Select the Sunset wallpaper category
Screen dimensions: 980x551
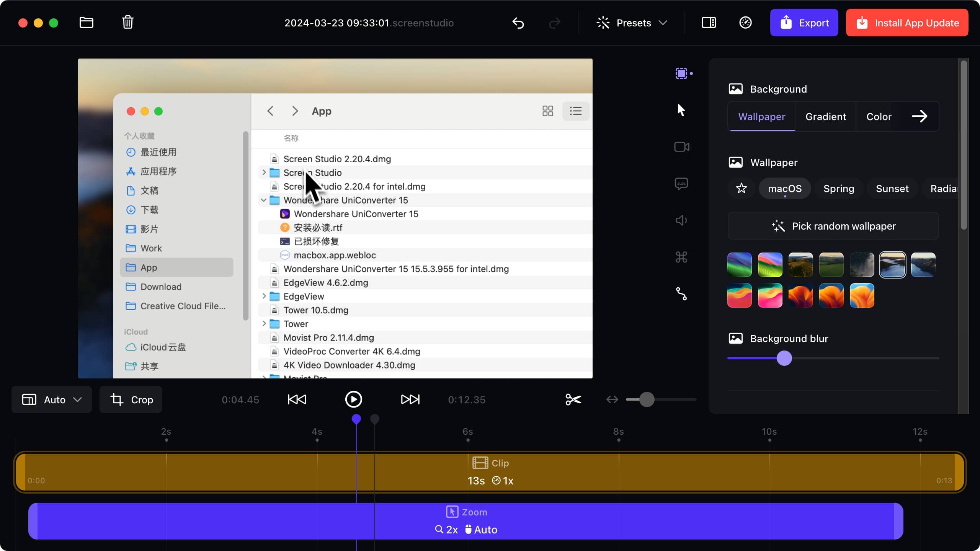892,188
